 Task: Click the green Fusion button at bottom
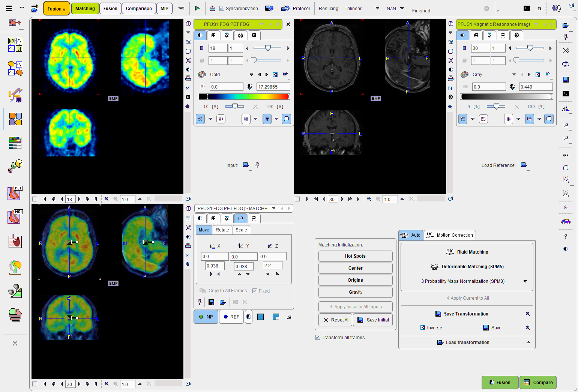pyautogui.click(x=500, y=383)
